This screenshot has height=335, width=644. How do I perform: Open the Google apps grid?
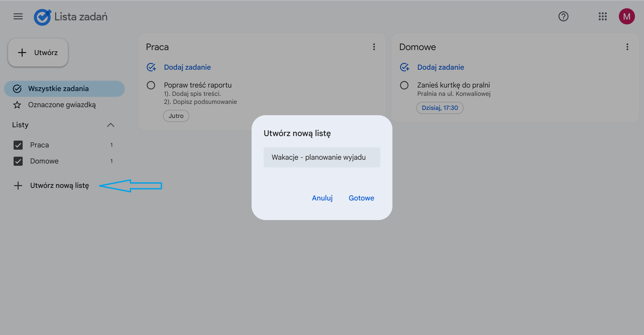[602, 17]
